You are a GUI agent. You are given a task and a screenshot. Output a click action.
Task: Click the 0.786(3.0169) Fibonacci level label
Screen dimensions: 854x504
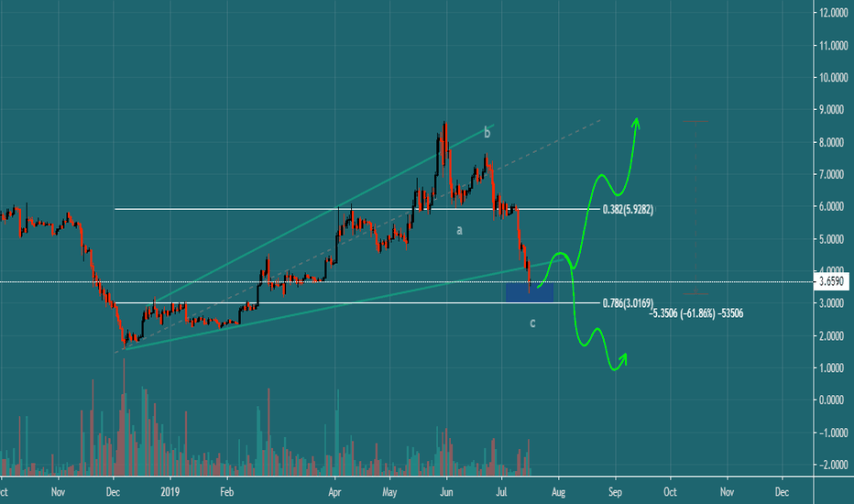point(628,303)
